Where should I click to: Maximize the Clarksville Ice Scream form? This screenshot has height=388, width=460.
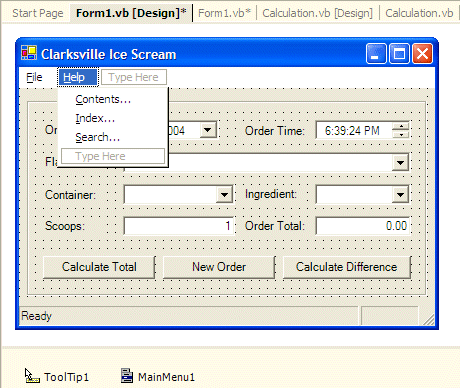tap(399, 53)
